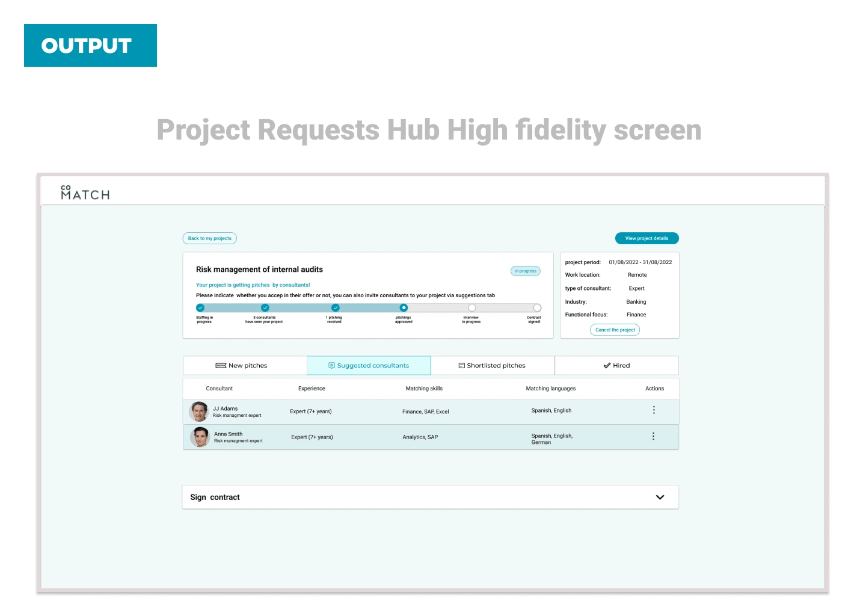Click the 'Back to my projects' button
The width and height of the screenshot is (866, 616).
coord(210,238)
